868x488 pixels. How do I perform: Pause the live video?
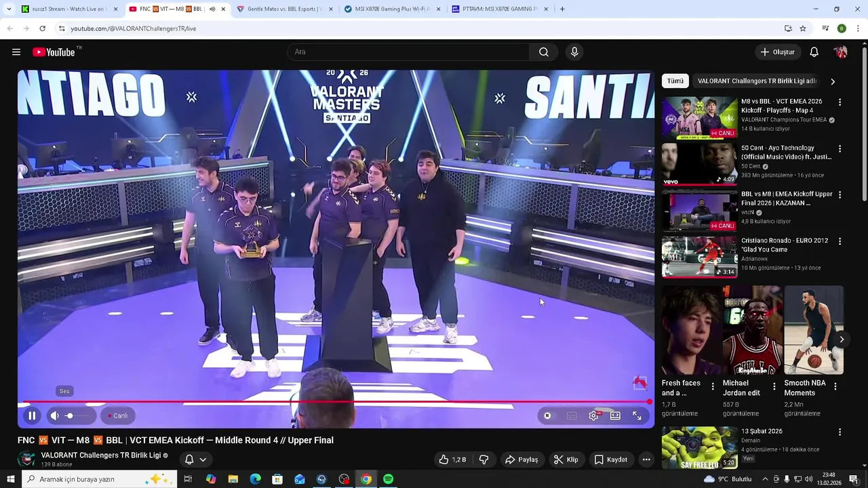32,415
